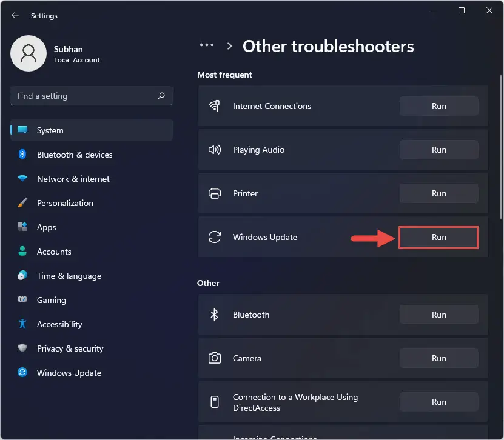Run the DirectAccess workplace connection troubleshooter

438,402
